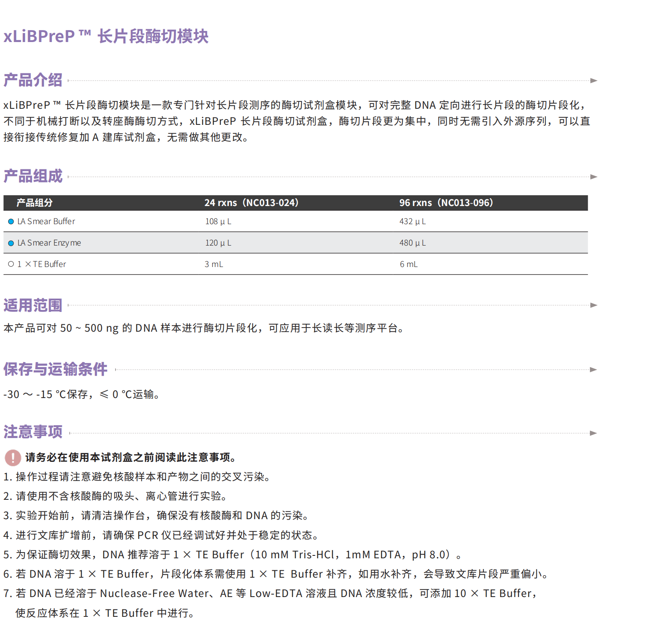Click the last line 使反应体系在 1 × TE Buffer 中进行

[x=105, y=613]
